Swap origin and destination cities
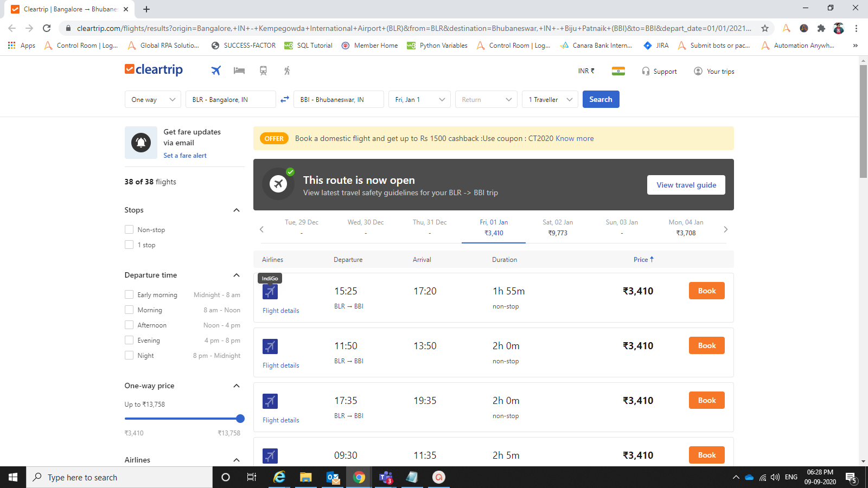 [285, 100]
